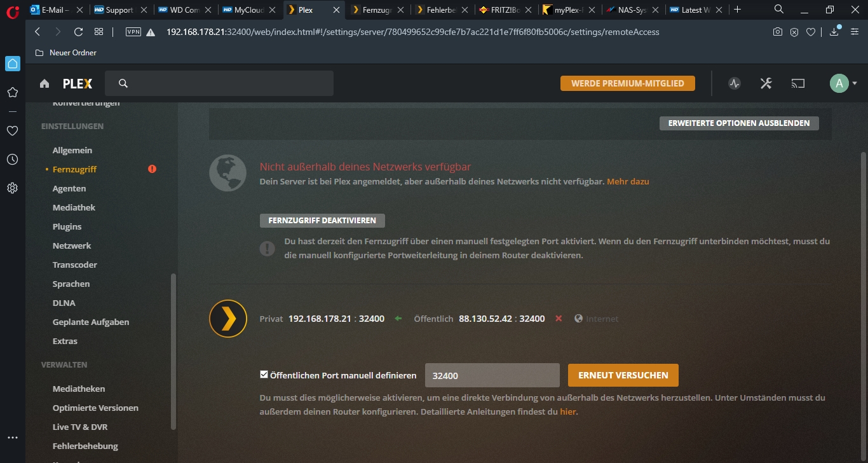Click 'Nicht außerhalb deines Netzwerks verfügbar' heading
This screenshot has height=463, width=868.
pos(365,167)
